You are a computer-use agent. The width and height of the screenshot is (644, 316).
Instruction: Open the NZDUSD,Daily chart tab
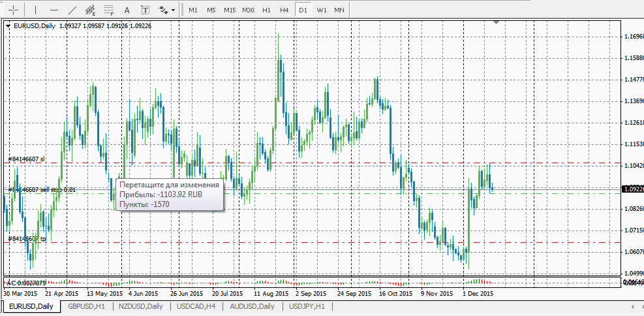pyautogui.click(x=141, y=306)
